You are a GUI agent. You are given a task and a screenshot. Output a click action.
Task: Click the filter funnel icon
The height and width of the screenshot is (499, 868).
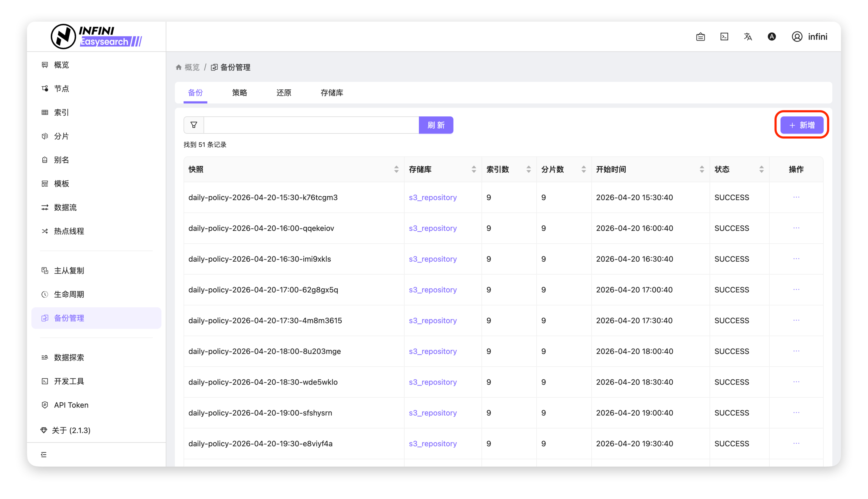tap(194, 125)
